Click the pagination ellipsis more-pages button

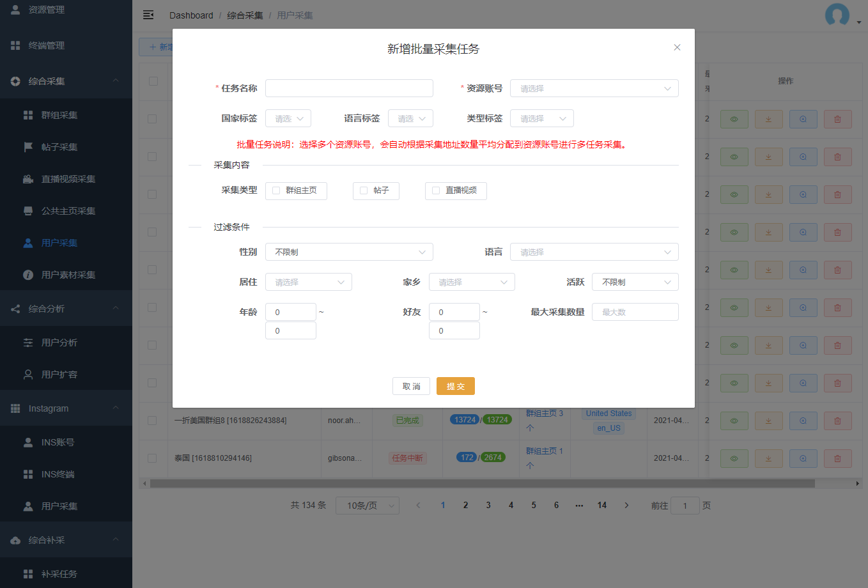point(579,505)
